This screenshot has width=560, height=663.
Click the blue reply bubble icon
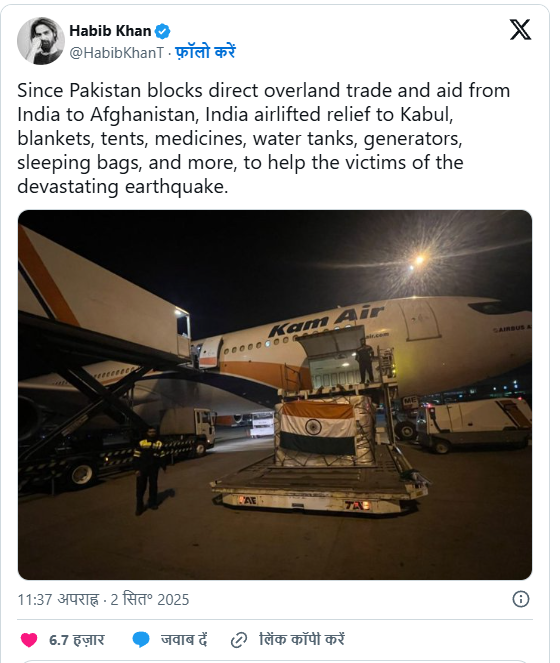pyautogui.click(x=141, y=639)
